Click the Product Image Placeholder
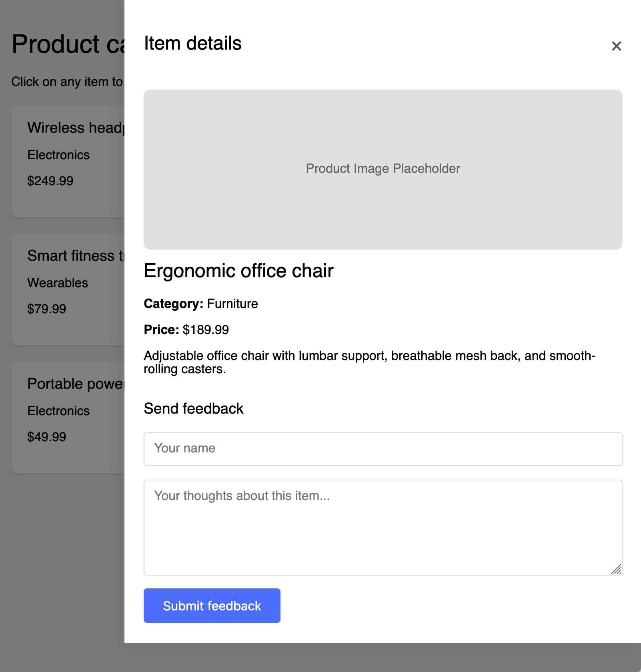This screenshot has height=672, width=641. tap(383, 169)
